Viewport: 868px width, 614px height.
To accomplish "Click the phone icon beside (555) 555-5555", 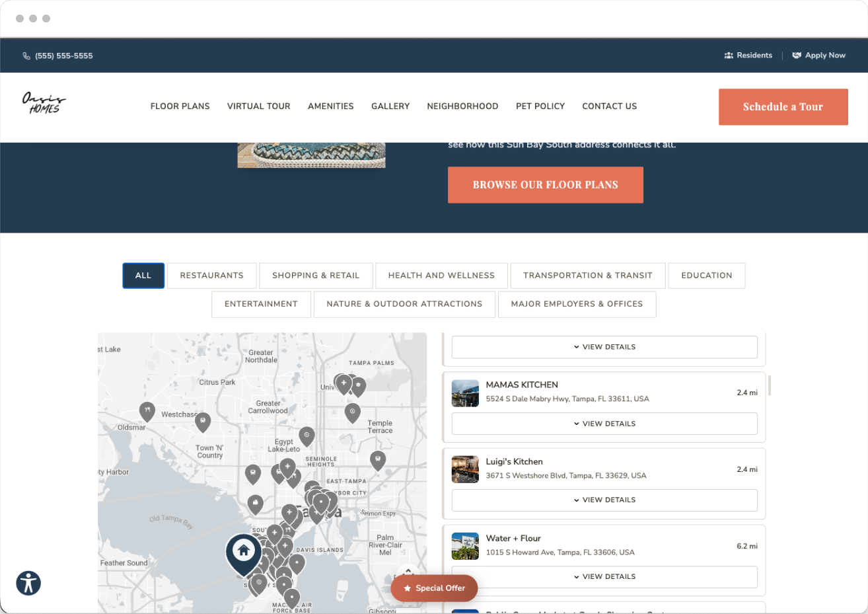I will click(x=26, y=56).
